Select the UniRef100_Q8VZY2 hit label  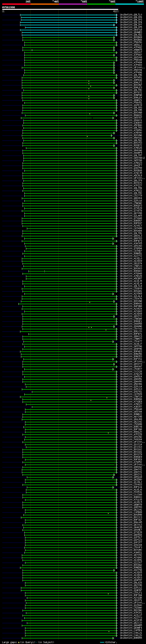click(x=131, y=316)
